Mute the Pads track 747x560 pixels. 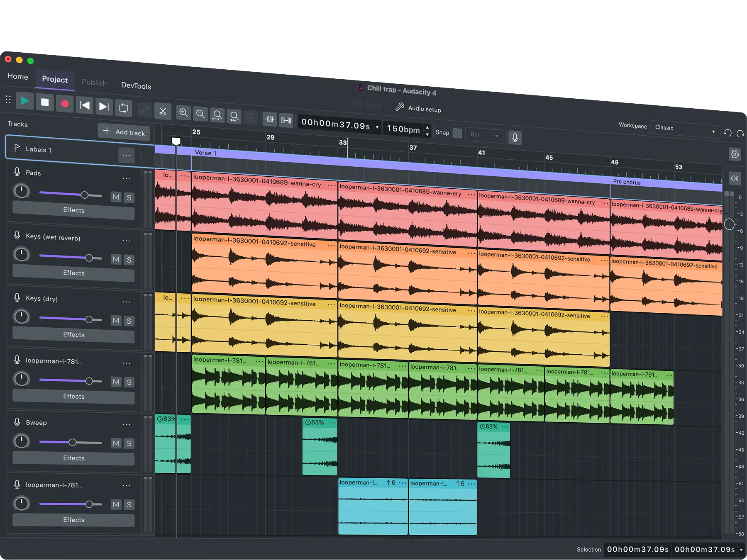point(116,197)
